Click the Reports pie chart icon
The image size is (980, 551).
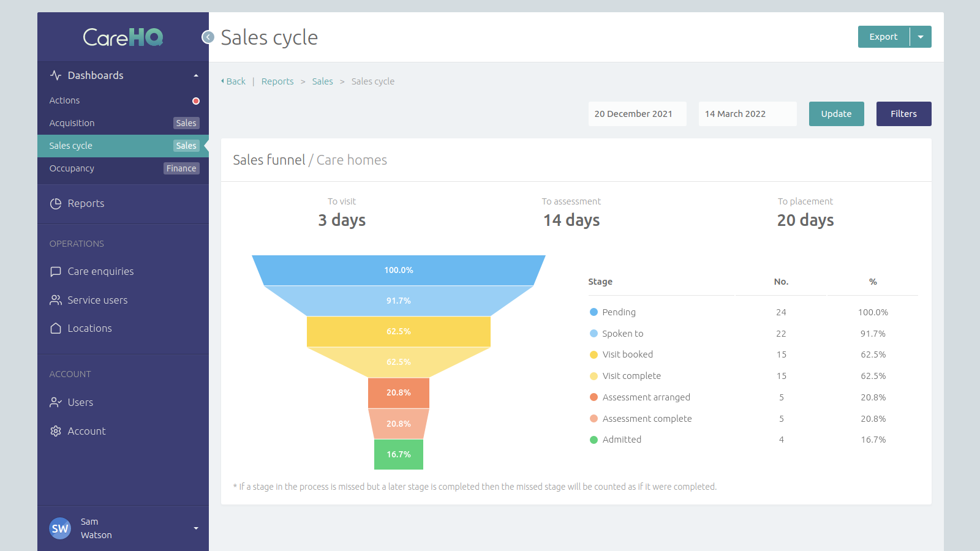[56, 204]
